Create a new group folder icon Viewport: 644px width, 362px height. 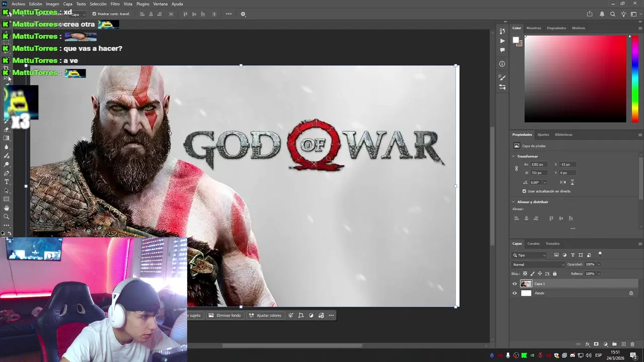[x=614, y=344]
